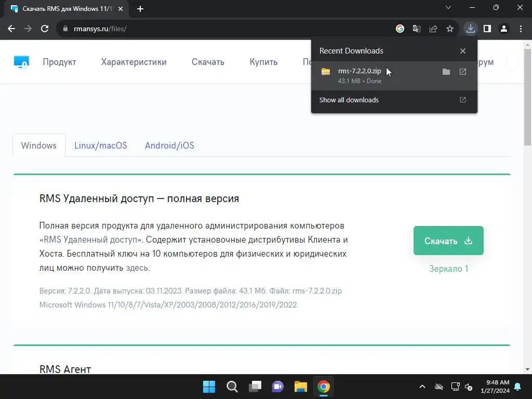Click the muted volume tray icon
Image resolution: width=532 pixels, height=399 pixels.
tap(469, 387)
